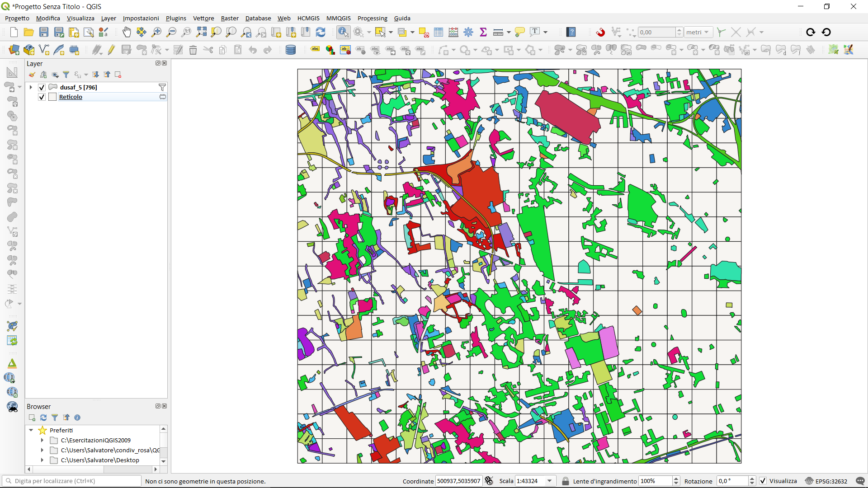Toggle editing with the pencil icon
This screenshot has width=868, height=488.
pos(111,50)
